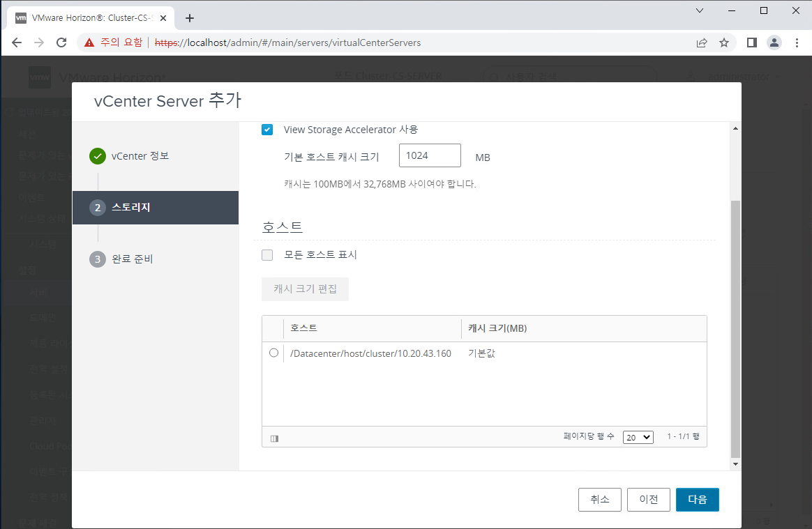Screen dimensions: 812x529
Task: Select the VMware Horizon browser tab
Action: [91, 18]
